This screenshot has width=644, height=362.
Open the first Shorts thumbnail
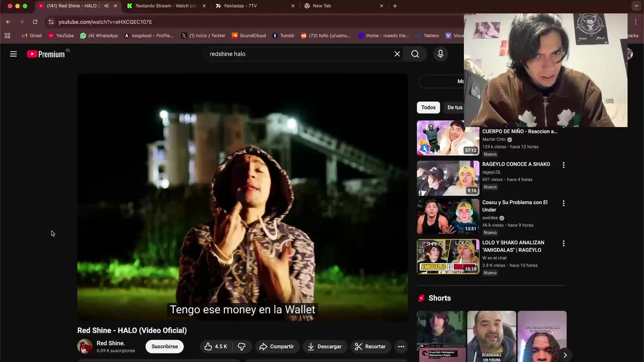(441, 336)
